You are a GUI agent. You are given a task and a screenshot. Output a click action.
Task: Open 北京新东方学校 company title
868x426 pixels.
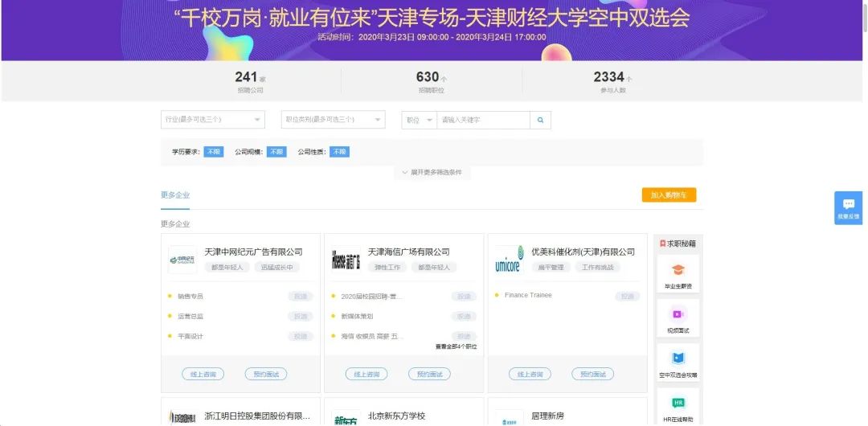tap(396, 416)
